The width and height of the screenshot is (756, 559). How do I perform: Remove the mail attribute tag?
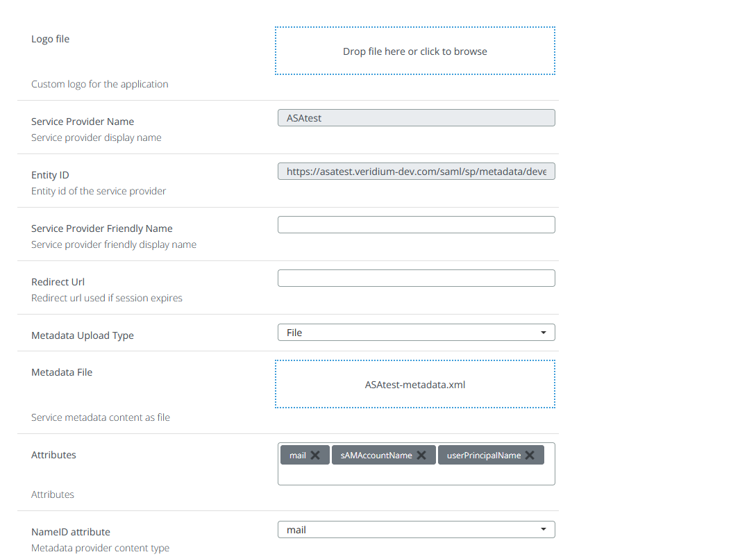point(315,456)
